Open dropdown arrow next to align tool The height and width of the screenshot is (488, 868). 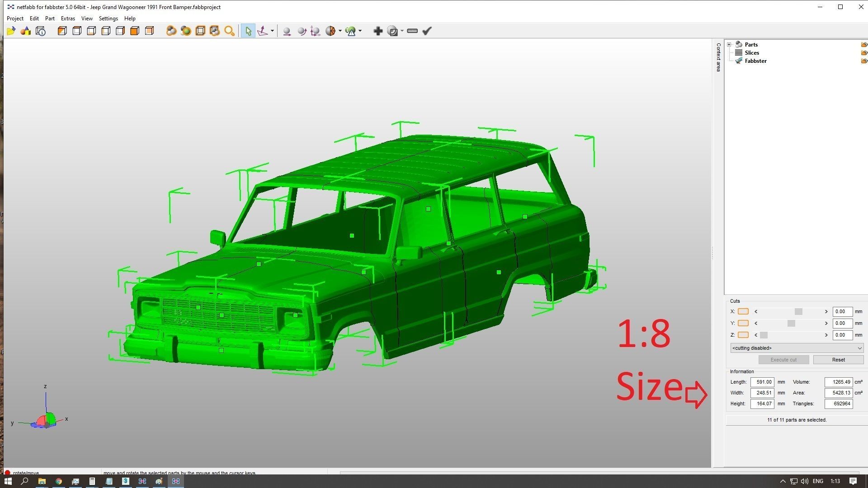point(272,31)
